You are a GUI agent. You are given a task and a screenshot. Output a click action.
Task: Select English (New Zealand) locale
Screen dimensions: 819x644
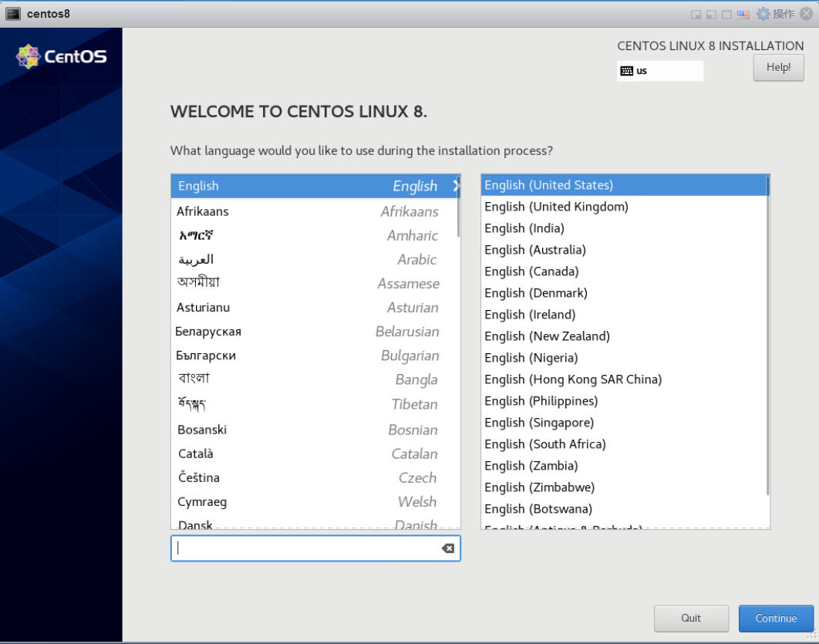tap(624, 336)
